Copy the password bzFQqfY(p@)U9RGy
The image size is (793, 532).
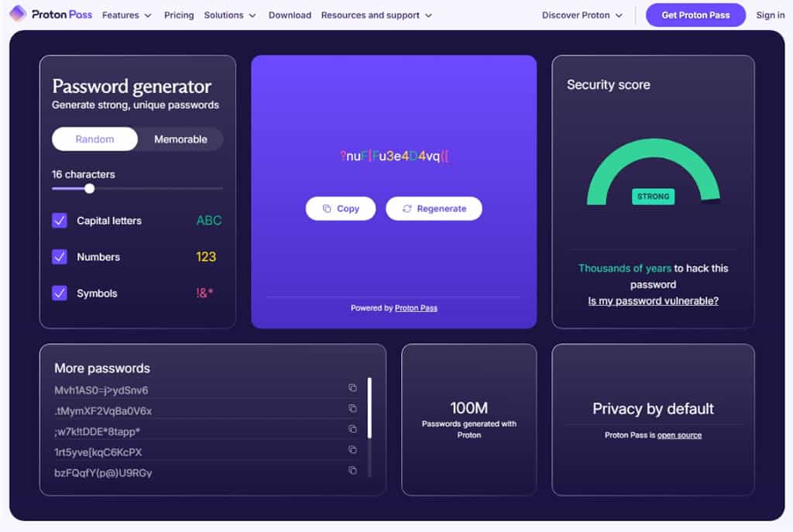[352, 470]
